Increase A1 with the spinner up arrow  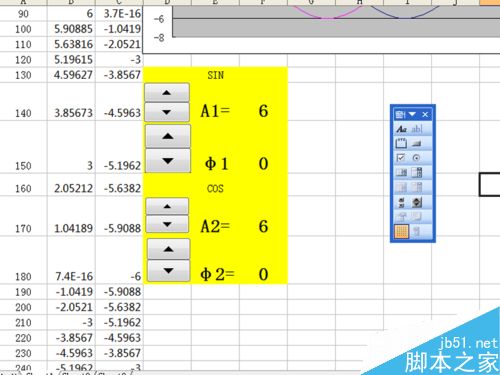click(x=167, y=93)
